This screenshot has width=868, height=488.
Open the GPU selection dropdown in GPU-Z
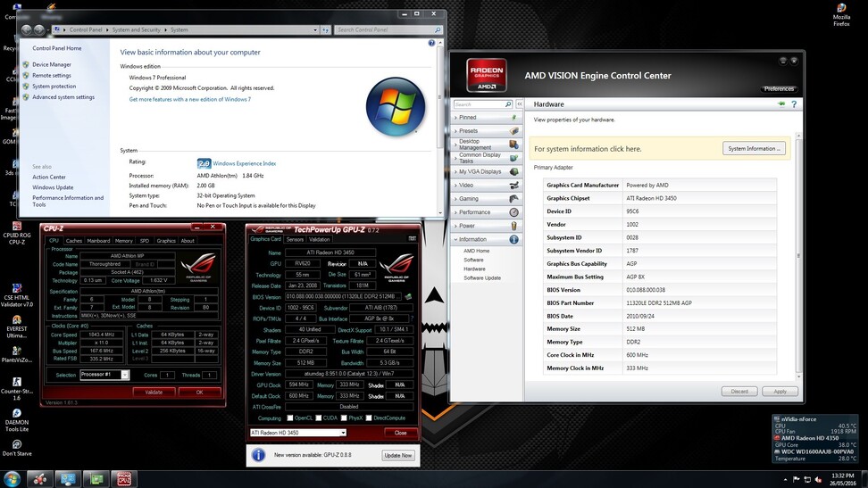coord(343,433)
